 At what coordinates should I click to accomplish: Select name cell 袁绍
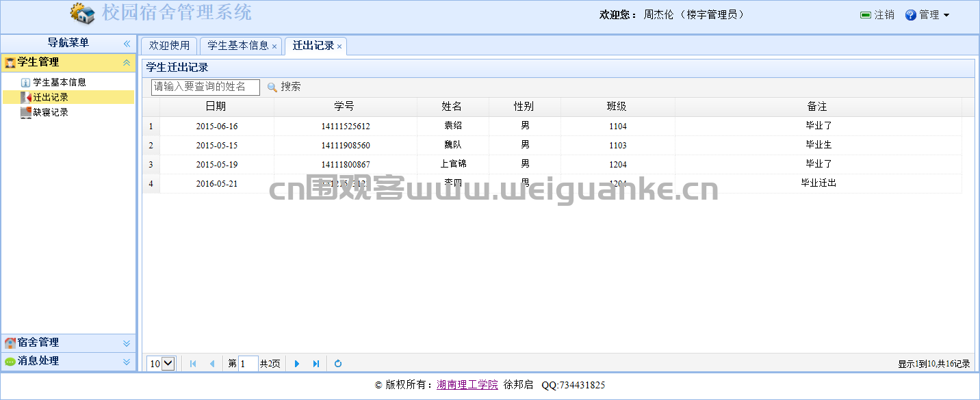tap(452, 126)
